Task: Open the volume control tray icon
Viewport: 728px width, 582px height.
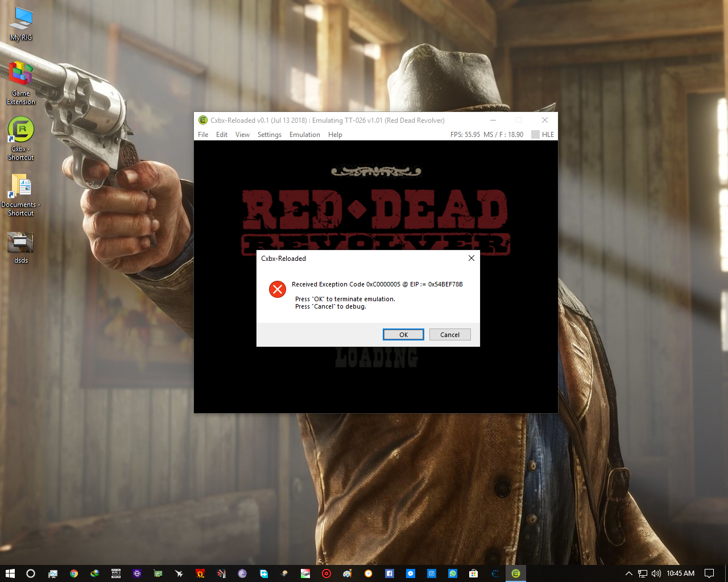Action: pos(656,573)
